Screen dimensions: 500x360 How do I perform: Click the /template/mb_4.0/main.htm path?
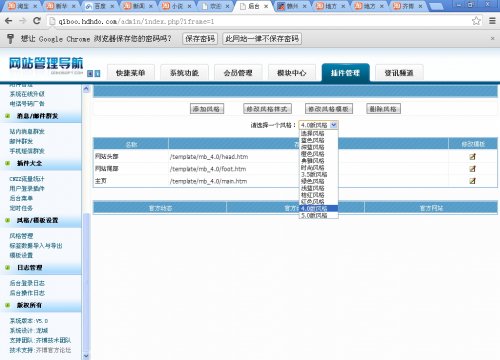(x=208, y=181)
